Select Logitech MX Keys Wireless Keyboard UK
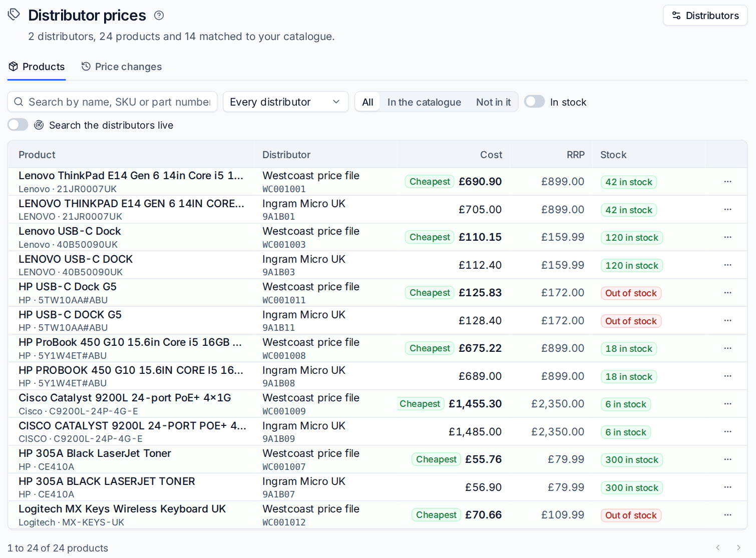The height and width of the screenshot is (558, 756). pos(122,509)
